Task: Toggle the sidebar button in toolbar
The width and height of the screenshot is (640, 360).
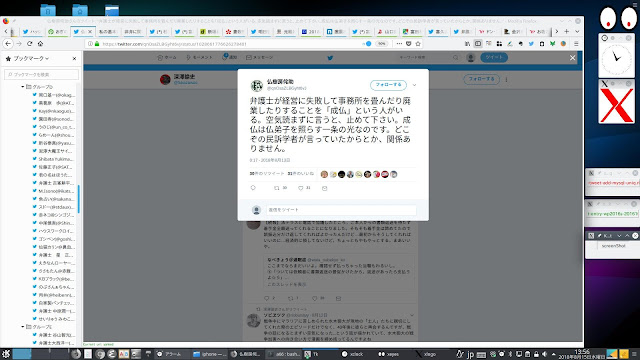Action: [478, 44]
